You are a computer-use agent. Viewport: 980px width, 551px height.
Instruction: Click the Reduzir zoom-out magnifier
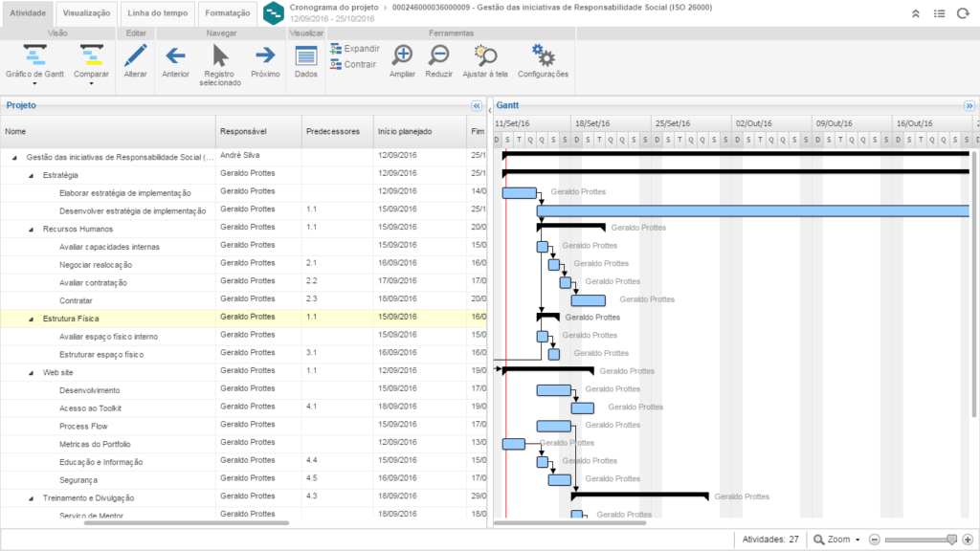439,55
